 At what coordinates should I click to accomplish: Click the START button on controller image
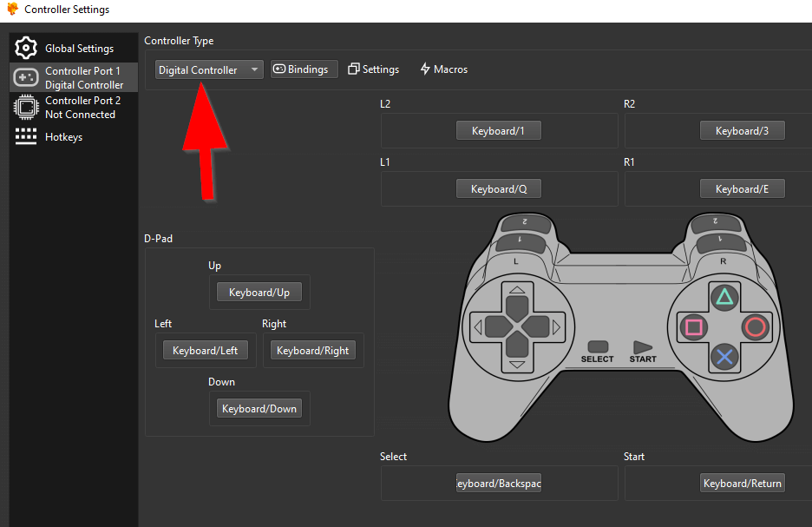[x=642, y=347]
